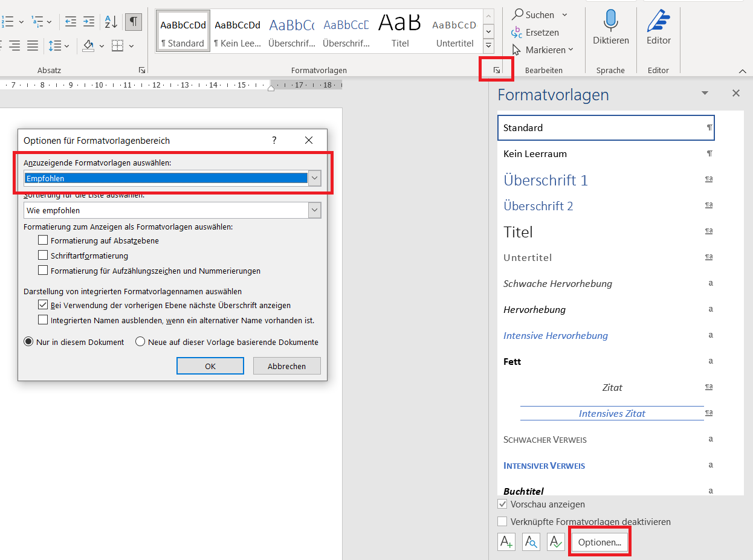Sort text with the A-Z icon
Viewport: 753px width, 560px height.
pyautogui.click(x=111, y=22)
